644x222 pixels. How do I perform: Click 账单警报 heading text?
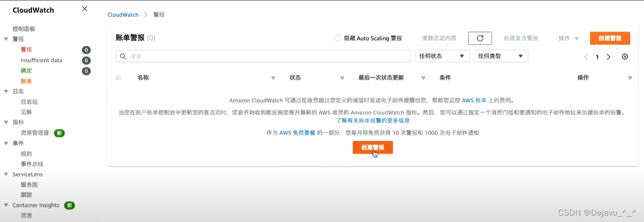[130, 38]
